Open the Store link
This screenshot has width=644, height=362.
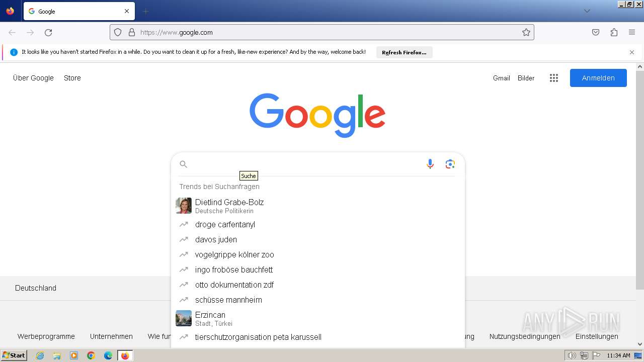tap(72, 78)
